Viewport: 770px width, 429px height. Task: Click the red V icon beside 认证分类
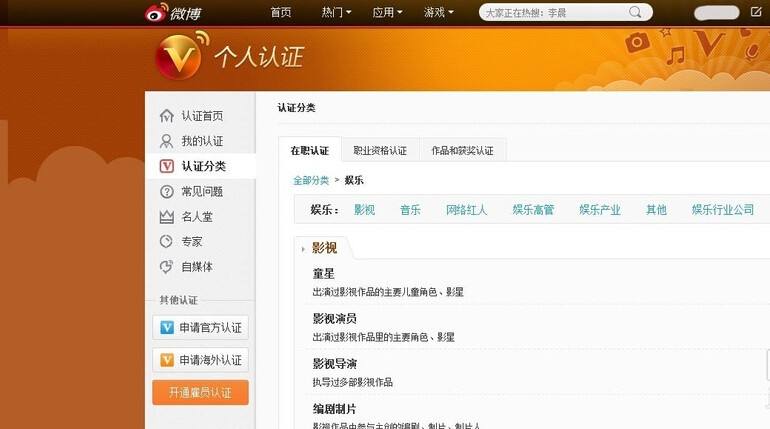166,166
